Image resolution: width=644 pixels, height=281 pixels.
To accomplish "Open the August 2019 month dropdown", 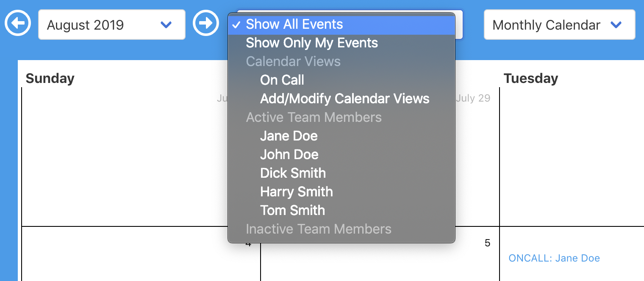I will pos(111,25).
